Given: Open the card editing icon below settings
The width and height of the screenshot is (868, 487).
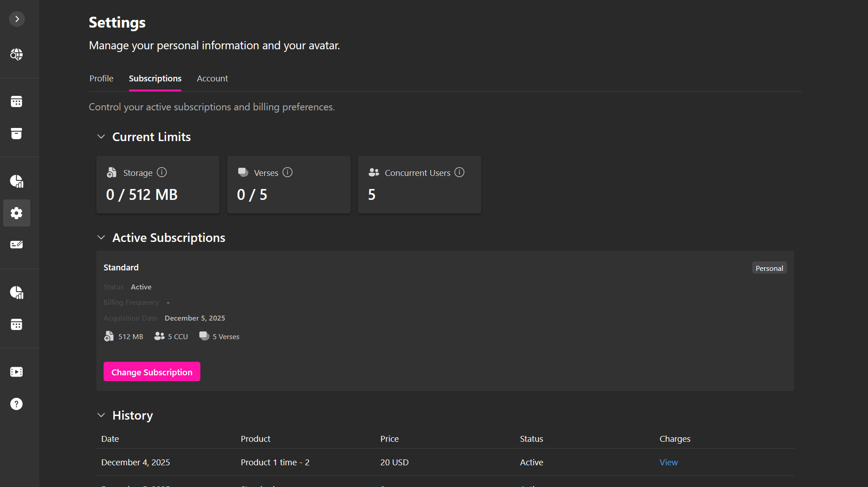Looking at the screenshot, I should (16, 244).
